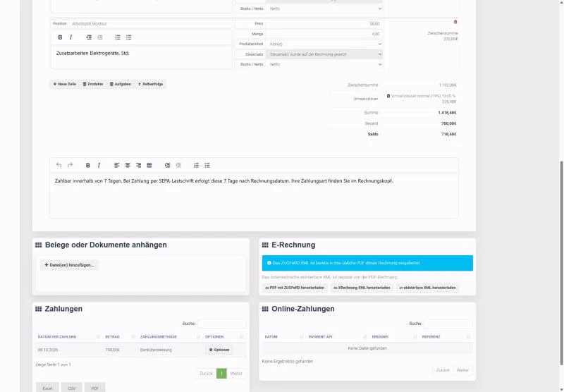Align text left in the payment terms editor
This screenshot has width=564, height=392.
click(116, 165)
